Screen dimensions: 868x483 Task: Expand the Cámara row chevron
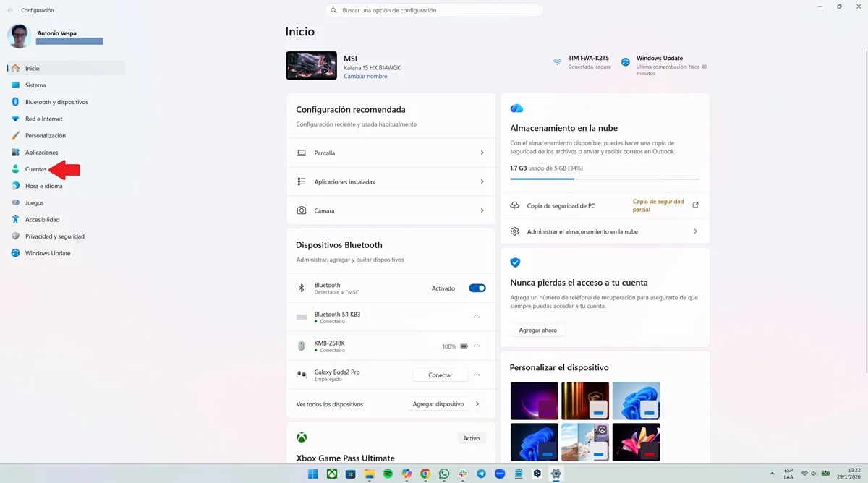pyautogui.click(x=482, y=210)
